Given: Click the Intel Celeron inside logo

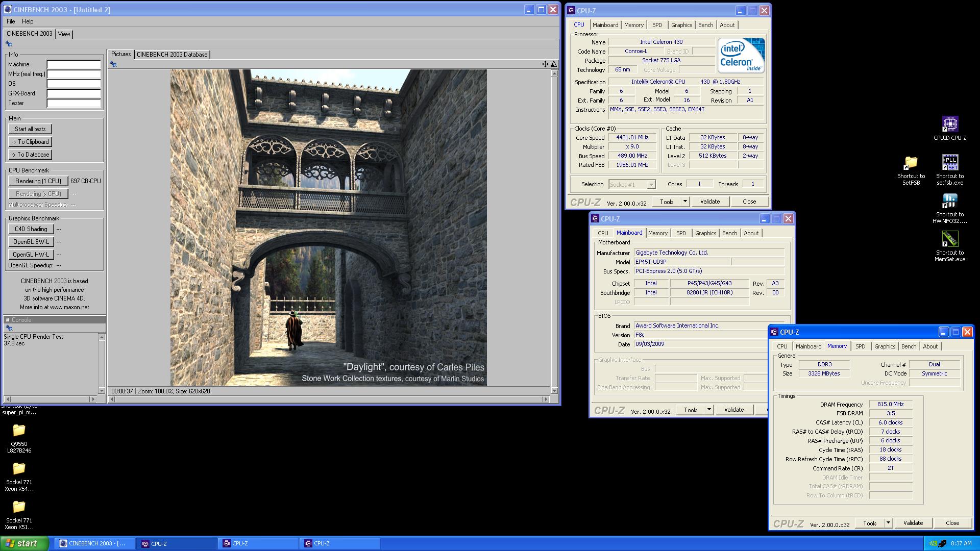Looking at the screenshot, I should tap(741, 55).
